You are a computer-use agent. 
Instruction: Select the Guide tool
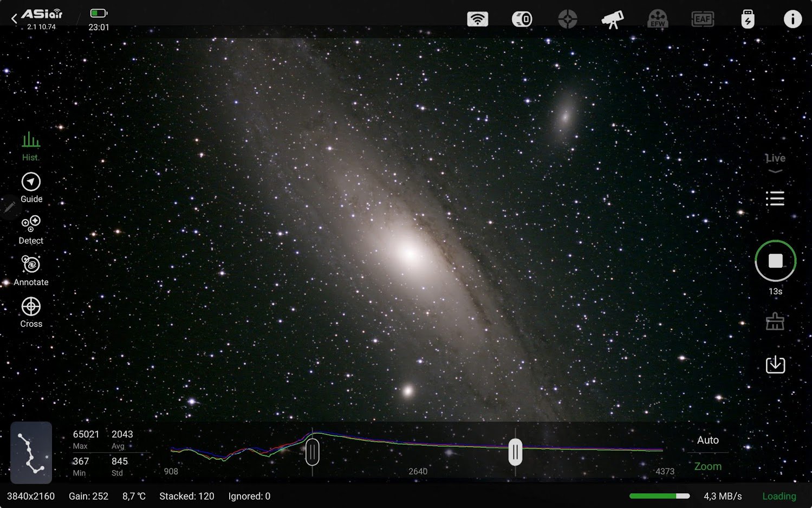coord(30,187)
